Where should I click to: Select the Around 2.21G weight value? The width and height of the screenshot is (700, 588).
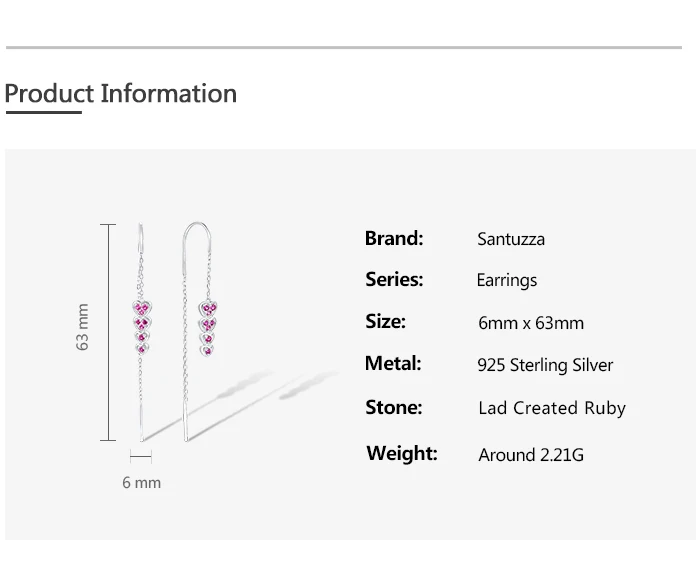tap(531, 455)
